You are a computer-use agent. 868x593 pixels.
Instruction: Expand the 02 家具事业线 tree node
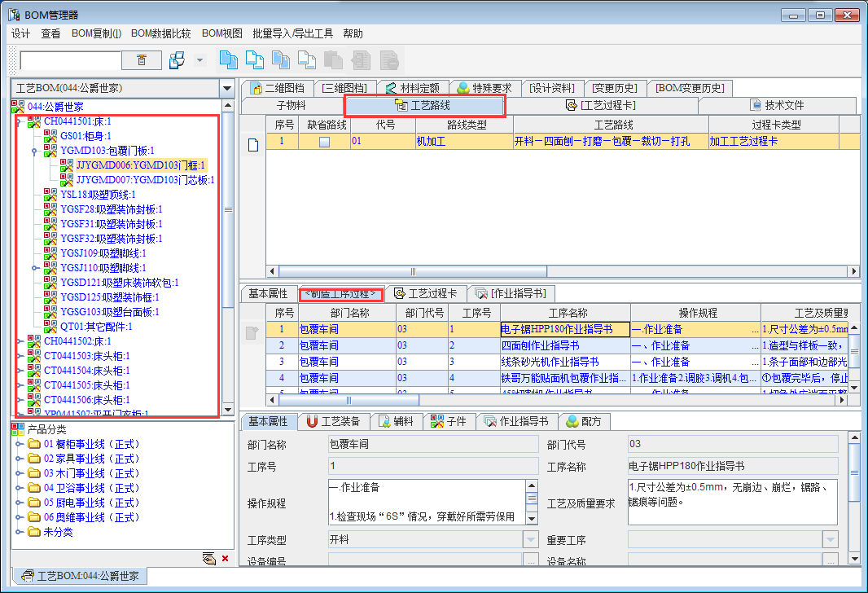click(21, 459)
